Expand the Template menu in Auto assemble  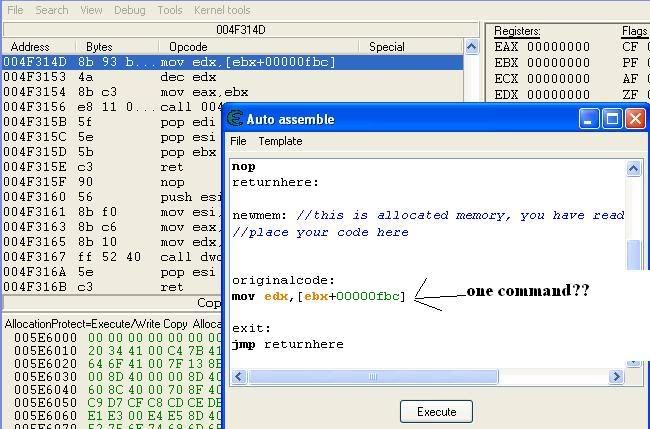pos(280,141)
